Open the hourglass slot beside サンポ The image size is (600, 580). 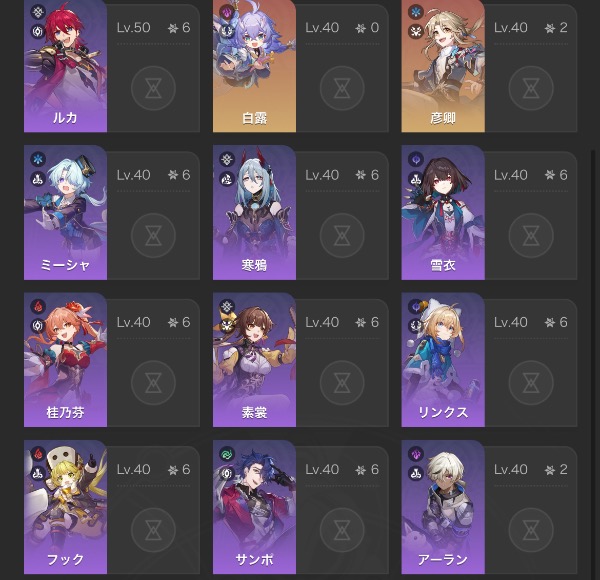coord(342,530)
